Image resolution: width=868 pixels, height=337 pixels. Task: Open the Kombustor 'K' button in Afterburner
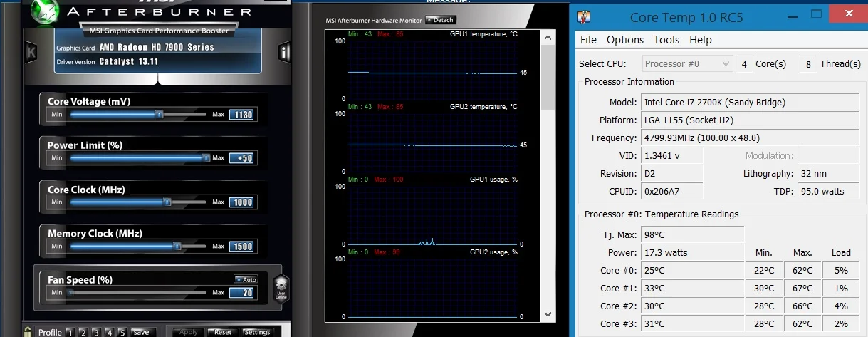click(31, 51)
